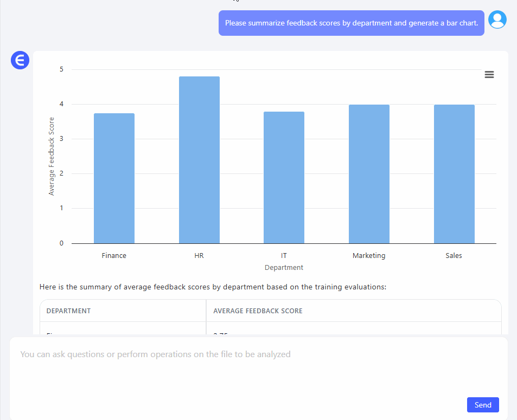Click the user profile avatar
Screen dimensions: 517x420
[497, 20]
